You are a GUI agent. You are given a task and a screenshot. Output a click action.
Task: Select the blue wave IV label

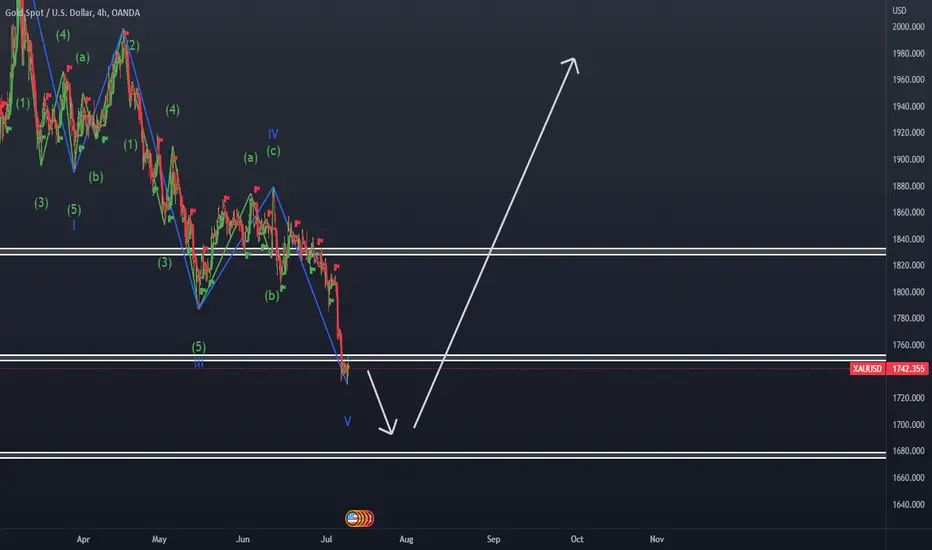[273, 134]
